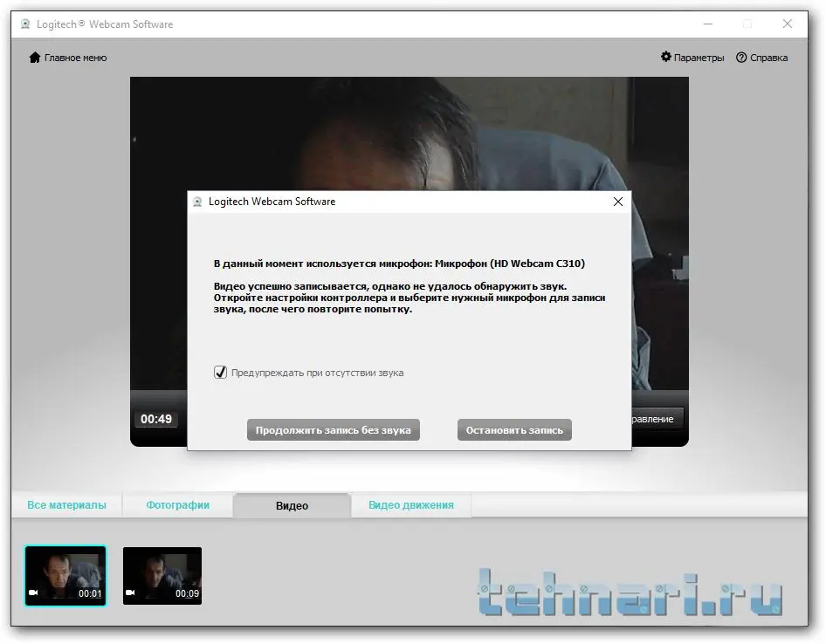
Task: Click the webcam icon in the main title bar
Action: [25, 24]
